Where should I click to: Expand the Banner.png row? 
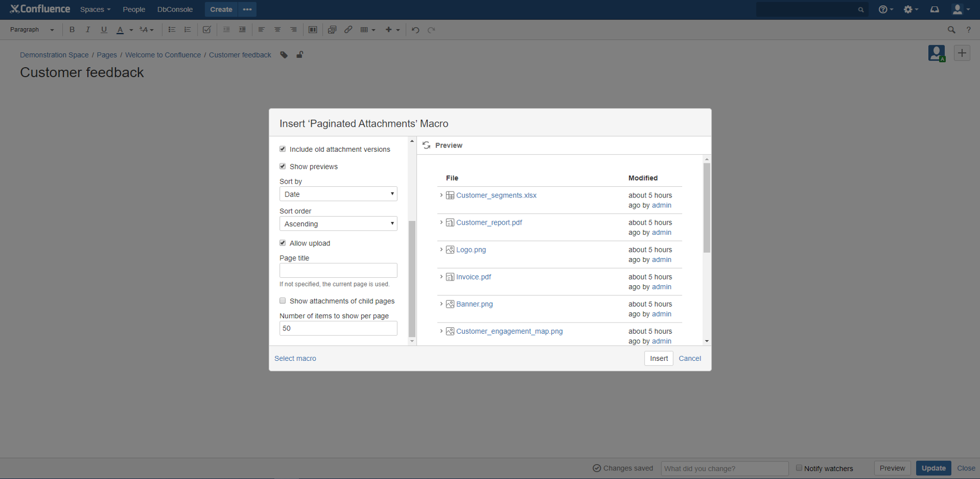pyautogui.click(x=441, y=304)
